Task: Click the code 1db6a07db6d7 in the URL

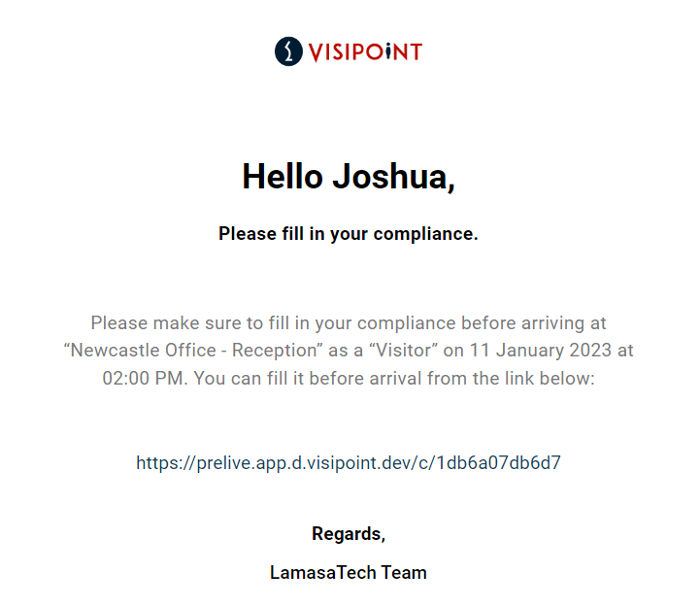Action: coord(498,462)
